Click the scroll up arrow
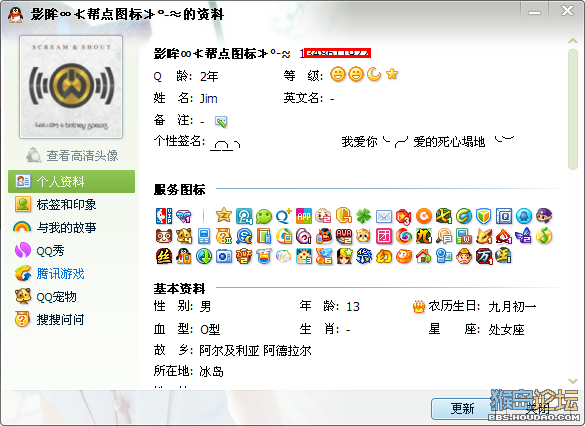Viewport: 585px width, 426px height. 573,41
